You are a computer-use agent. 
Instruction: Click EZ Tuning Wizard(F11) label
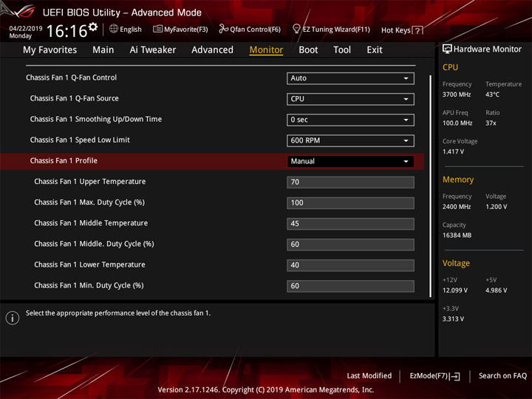pos(336,30)
